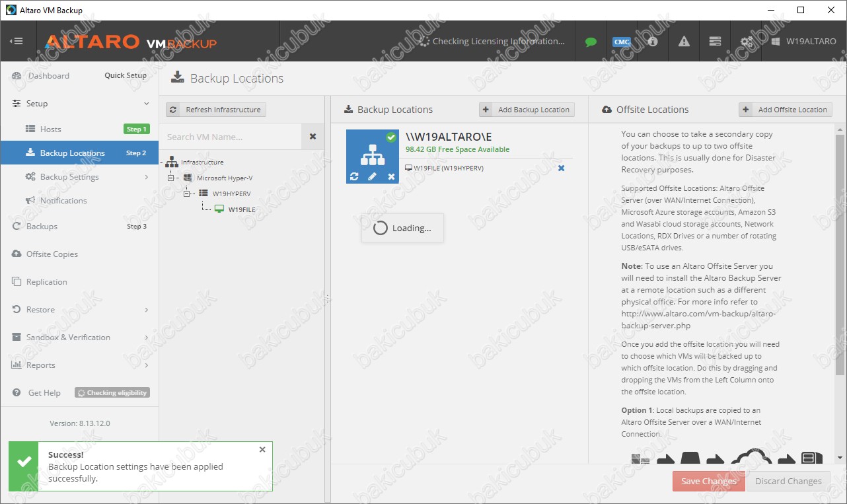
Task: Click green check icon in Success toast
Action: tap(24, 462)
